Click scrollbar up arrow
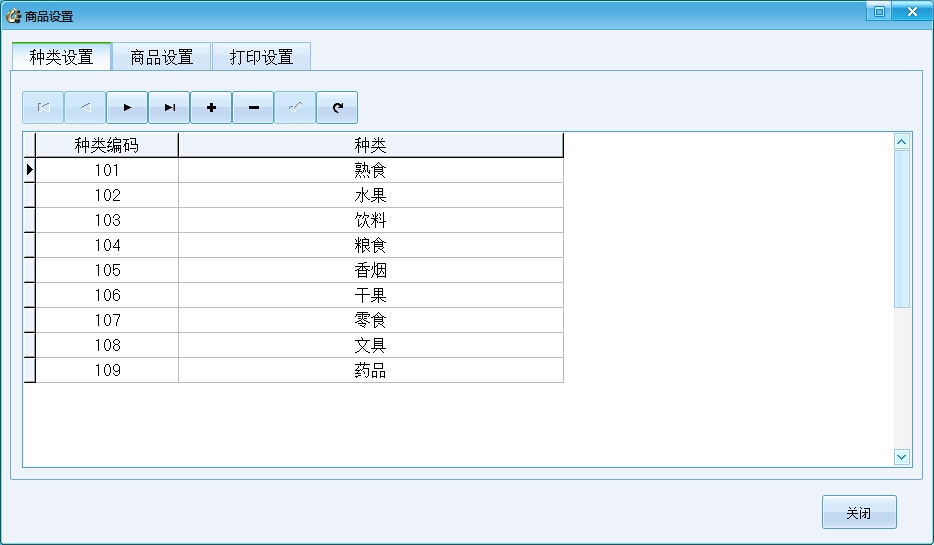Image resolution: width=934 pixels, height=545 pixels. (902, 141)
